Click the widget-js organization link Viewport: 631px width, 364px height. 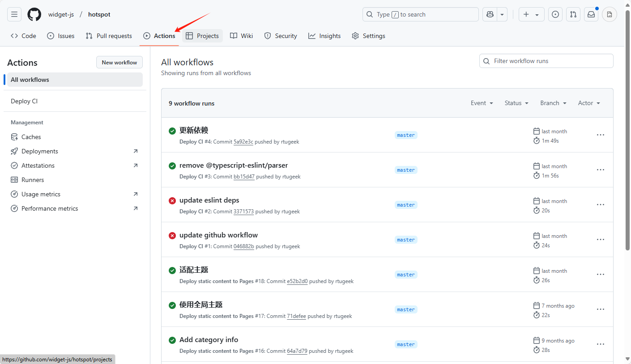click(61, 14)
